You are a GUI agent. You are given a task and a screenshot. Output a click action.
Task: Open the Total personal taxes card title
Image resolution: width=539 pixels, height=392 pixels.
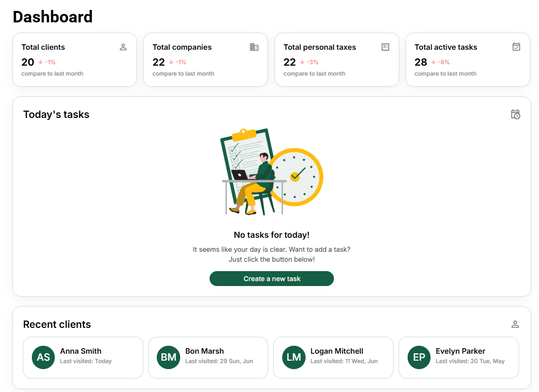coord(320,47)
